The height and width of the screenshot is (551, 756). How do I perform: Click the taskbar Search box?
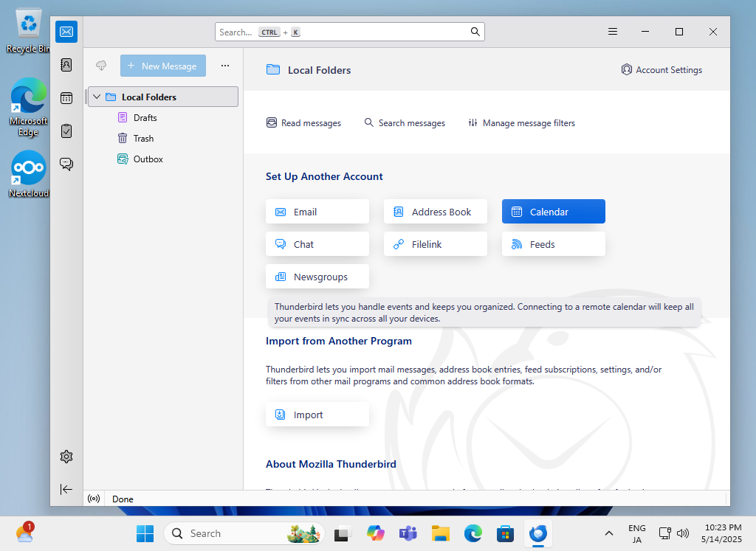click(244, 533)
